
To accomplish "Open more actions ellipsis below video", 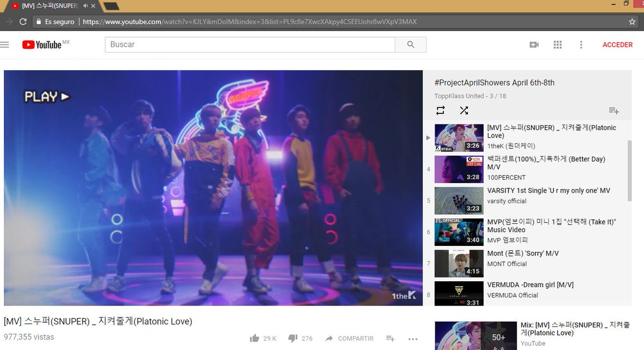I will pyautogui.click(x=413, y=339).
